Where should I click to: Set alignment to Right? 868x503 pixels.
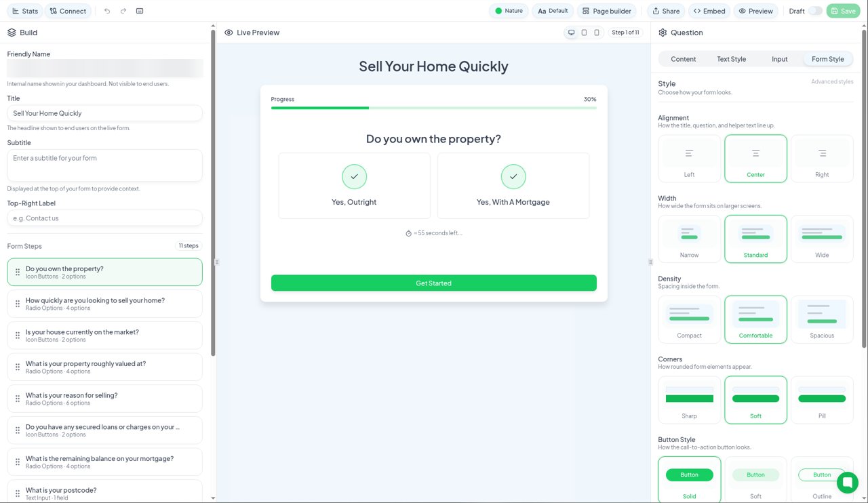(x=822, y=159)
